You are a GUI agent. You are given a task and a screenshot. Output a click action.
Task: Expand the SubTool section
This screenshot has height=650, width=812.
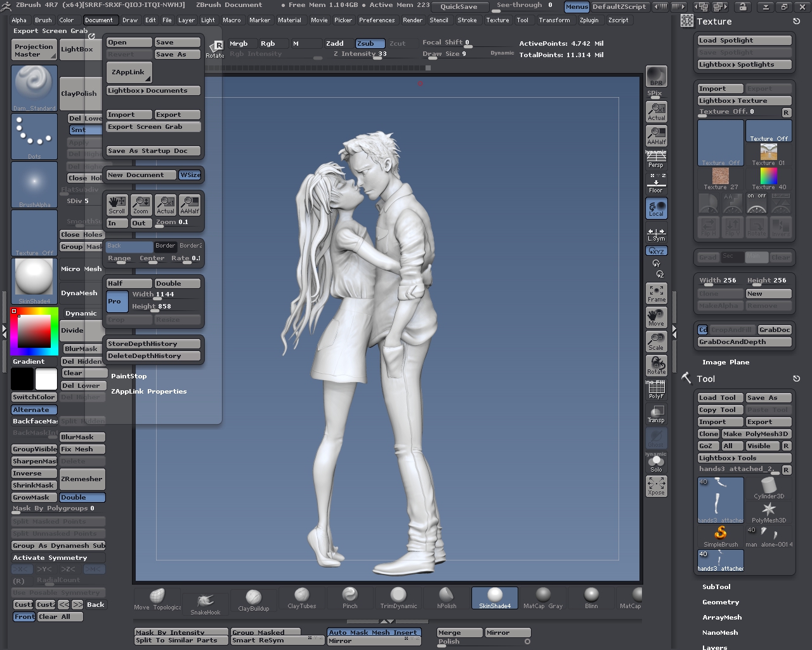(x=716, y=587)
